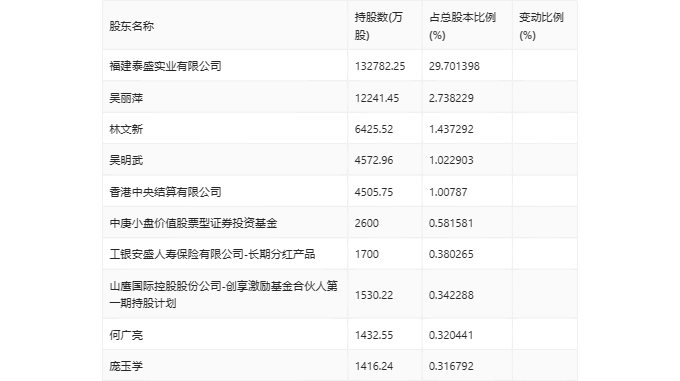Screen dimensions: 680x381
Task: Click the percentage 0.342288
Action: (451, 295)
